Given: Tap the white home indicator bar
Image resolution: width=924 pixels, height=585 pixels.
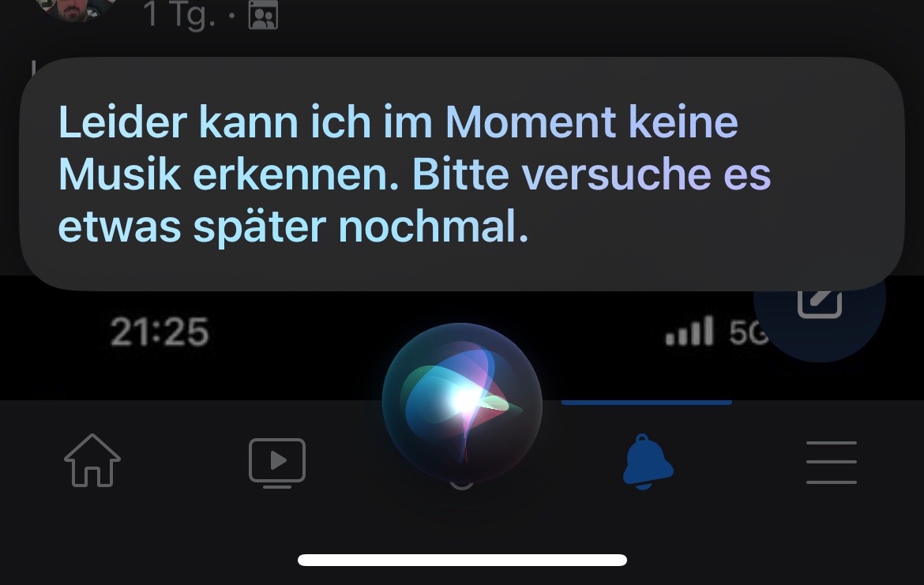Looking at the screenshot, I should 462,560.
